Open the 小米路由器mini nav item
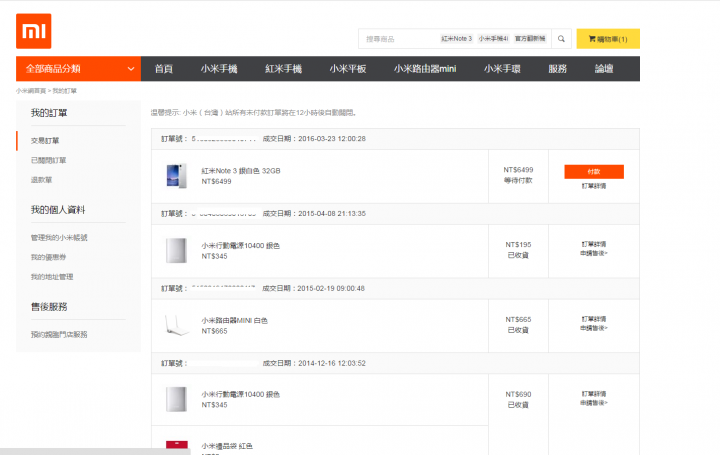Viewport: 720px width, 455px height. pyautogui.click(x=425, y=69)
